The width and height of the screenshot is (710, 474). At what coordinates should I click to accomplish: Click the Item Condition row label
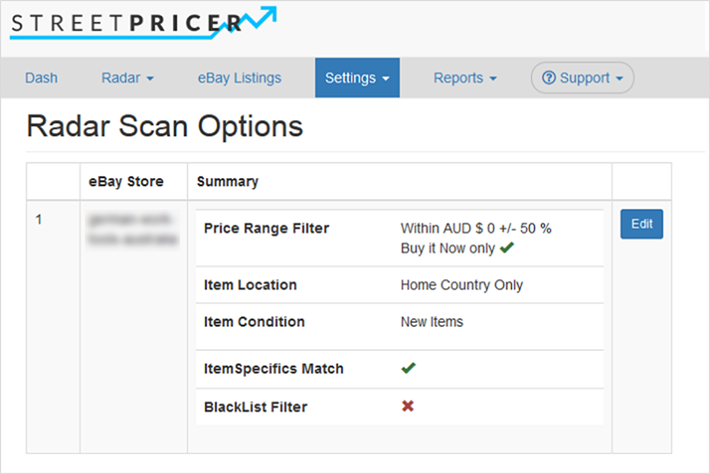(x=254, y=322)
